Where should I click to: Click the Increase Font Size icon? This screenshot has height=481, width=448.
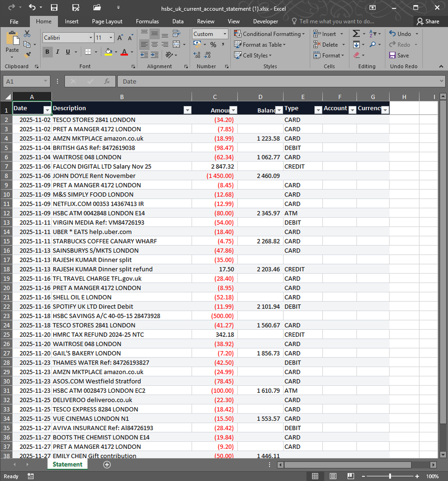(x=120, y=38)
